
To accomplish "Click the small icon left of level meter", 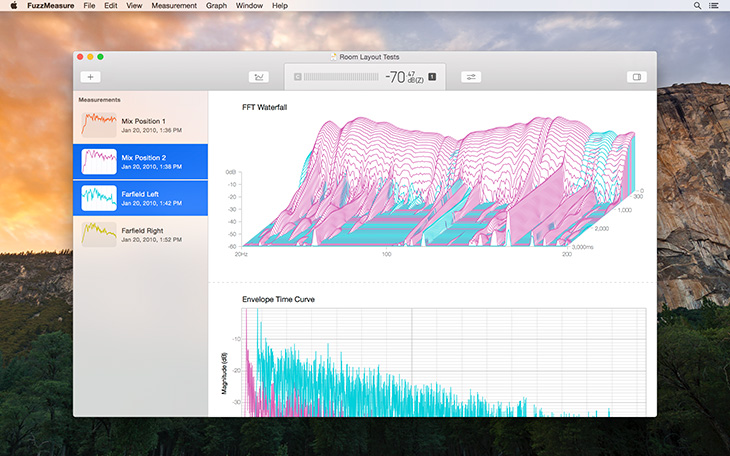I will pyautogui.click(x=297, y=77).
